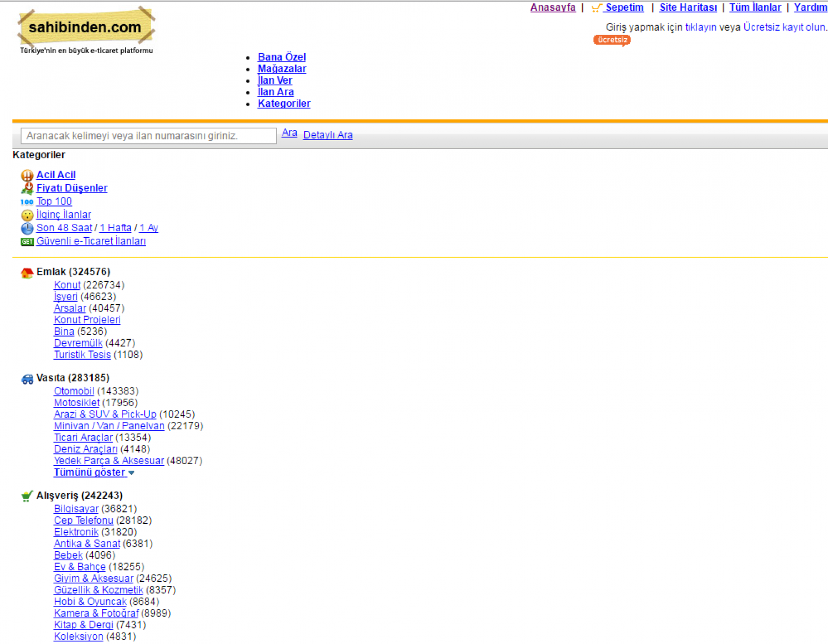The height and width of the screenshot is (644, 828).
Task: Open the Konut category link
Action: coord(67,285)
